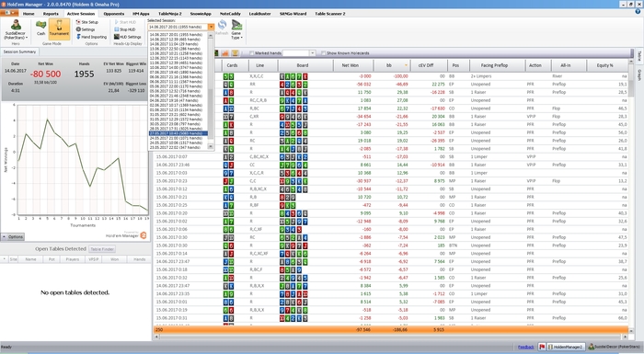644x354 pixels.
Task: Open the Table Scanner 2 tab
Action: point(330,14)
